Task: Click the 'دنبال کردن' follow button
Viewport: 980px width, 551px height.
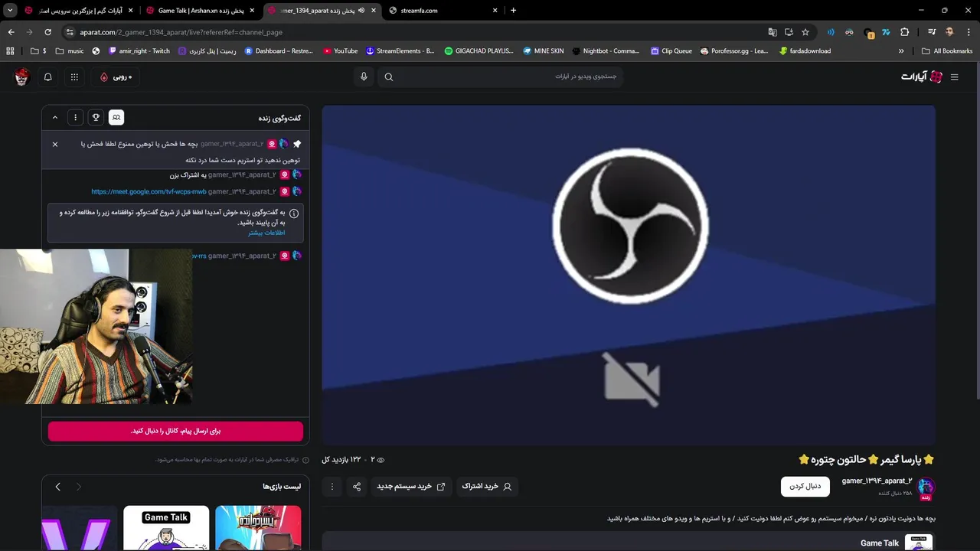Action: pos(805,486)
